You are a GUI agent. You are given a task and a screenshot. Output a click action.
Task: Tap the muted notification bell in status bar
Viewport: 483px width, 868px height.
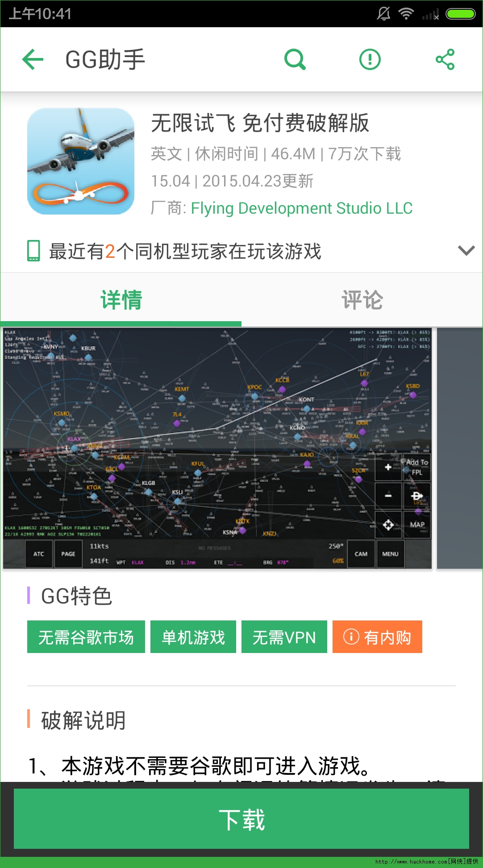(x=383, y=13)
